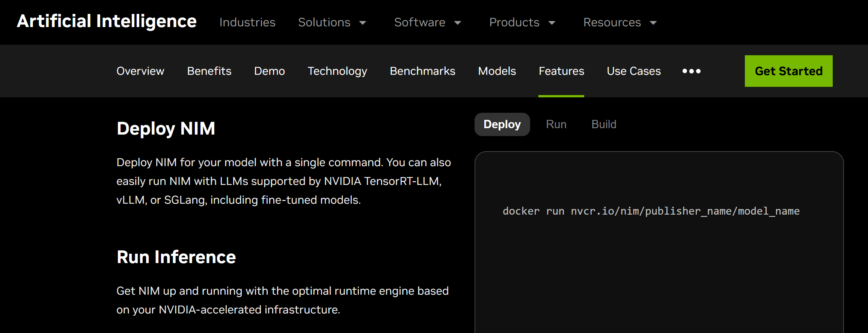Select the active Features section tab
Screen dimensions: 868x333
click(561, 71)
